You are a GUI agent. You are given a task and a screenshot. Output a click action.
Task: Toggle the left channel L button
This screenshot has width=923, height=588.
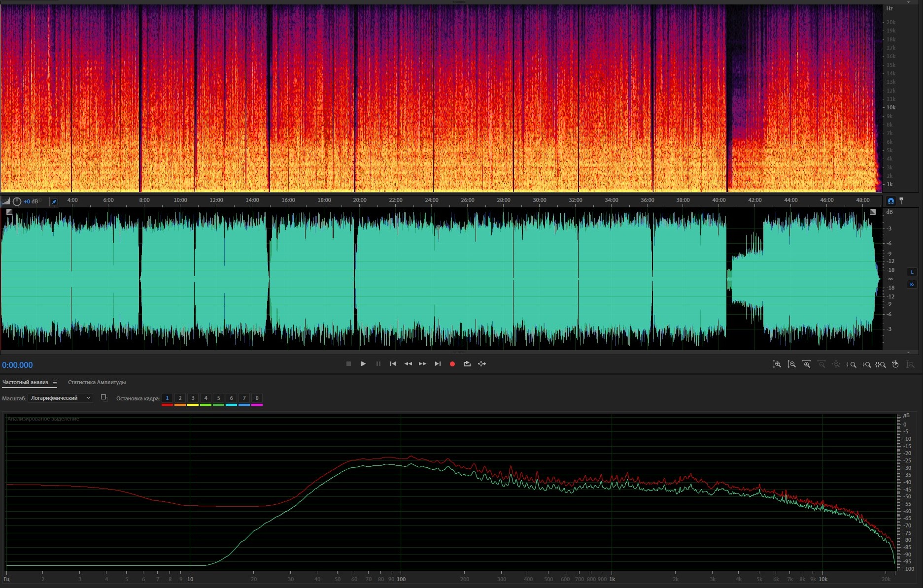click(912, 272)
